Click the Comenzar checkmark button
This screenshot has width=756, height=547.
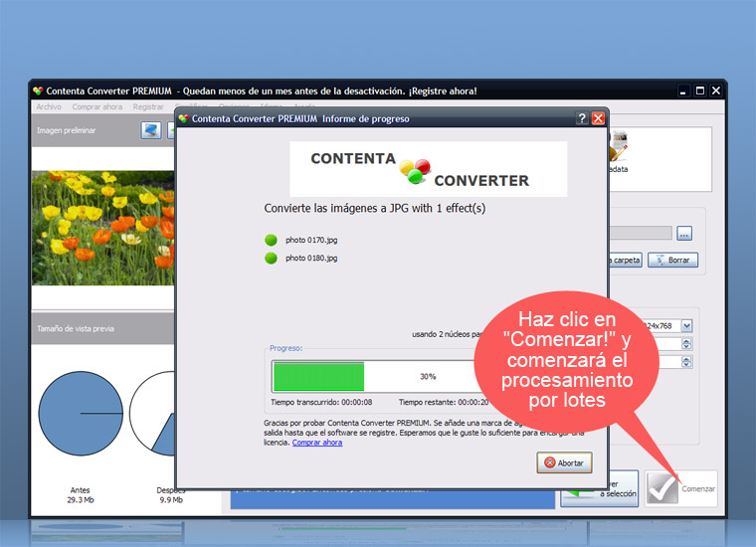pos(680,488)
